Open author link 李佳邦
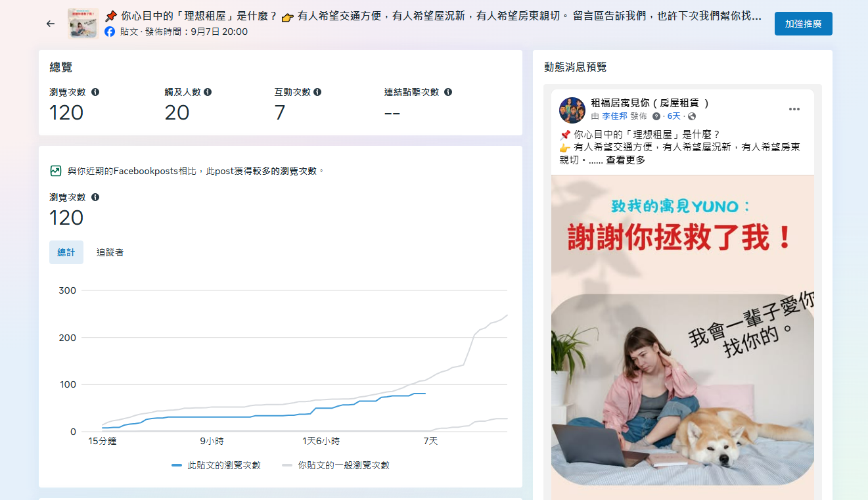Viewport: 868px width, 500px height. click(x=614, y=116)
